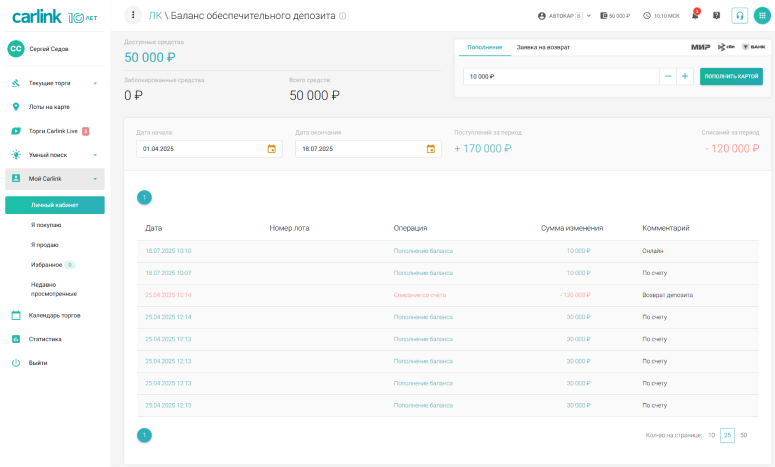Open Лоты на карте from the sidebar
775x467 pixels.
pyautogui.click(x=48, y=107)
